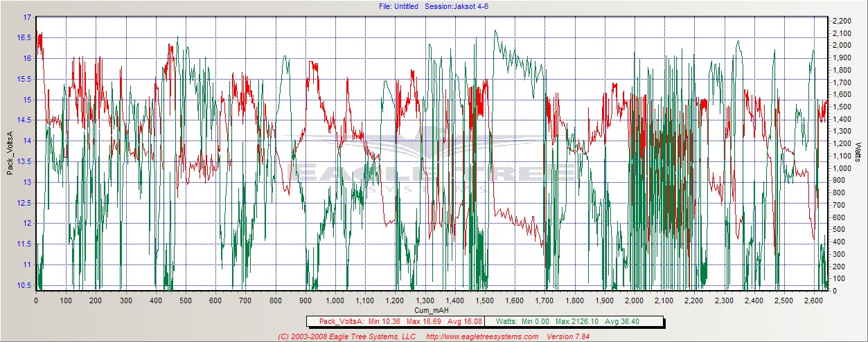Click the '600' tick on the Watts axis
Image resolution: width=868 pixels, height=342 pixels.
point(839,217)
